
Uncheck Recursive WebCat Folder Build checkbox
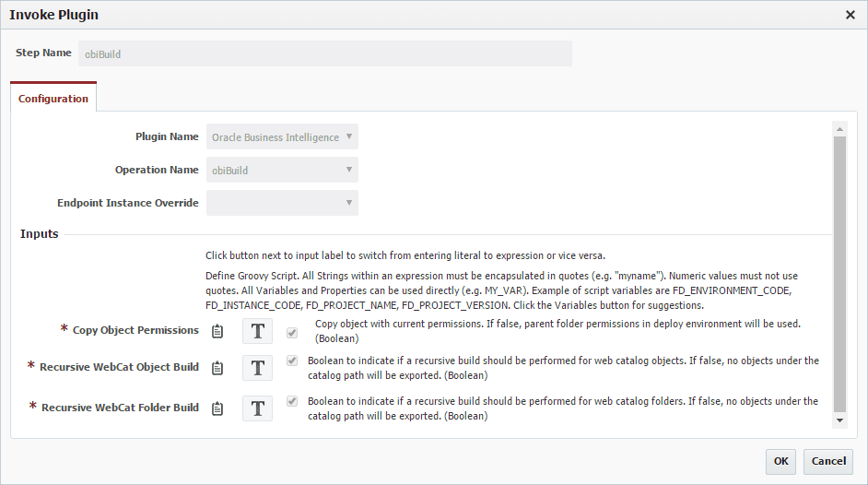[x=292, y=401]
